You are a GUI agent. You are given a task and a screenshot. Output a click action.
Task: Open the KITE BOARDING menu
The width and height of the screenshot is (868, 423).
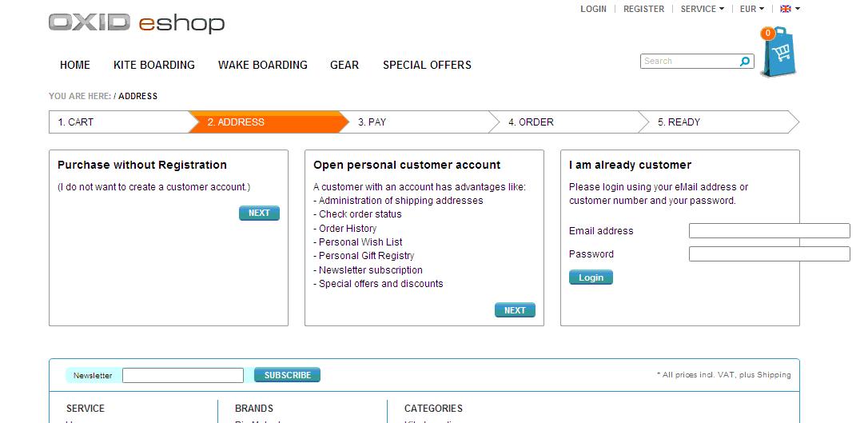pyautogui.click(x=154, y=65)
